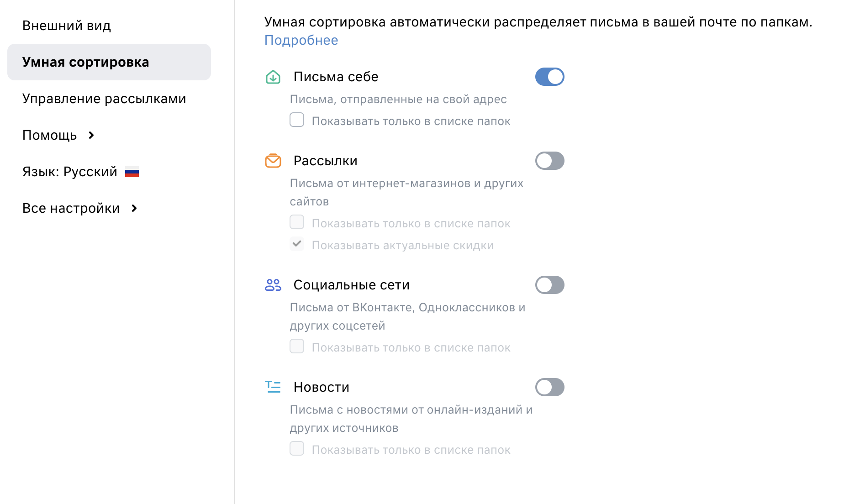The width and height of the screenshot is (844, 504).
Task: Enable the Социальные сети toggle switch
Action: point(550,285)
